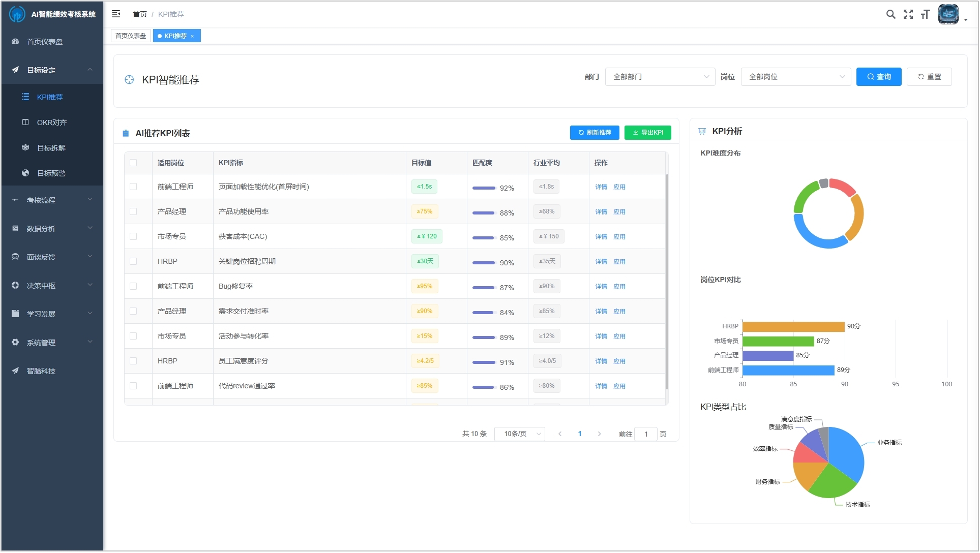Click the blue 前端工程师 bar in chart

click(x=788, y=370)
